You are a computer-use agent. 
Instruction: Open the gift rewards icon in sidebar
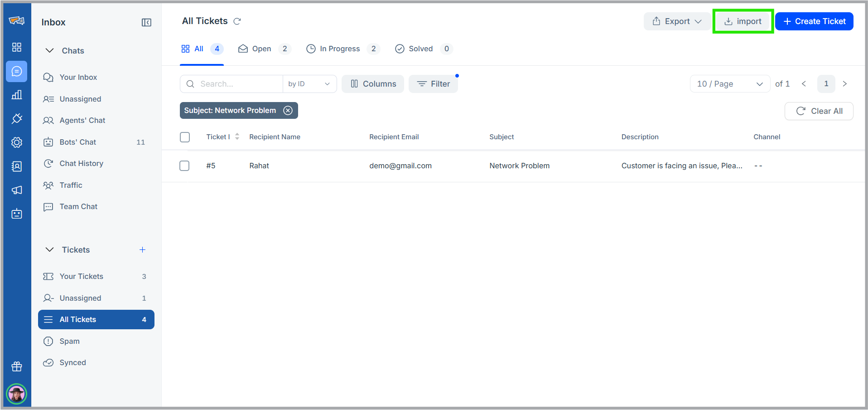pyautogui.click(x=17, y=366)
